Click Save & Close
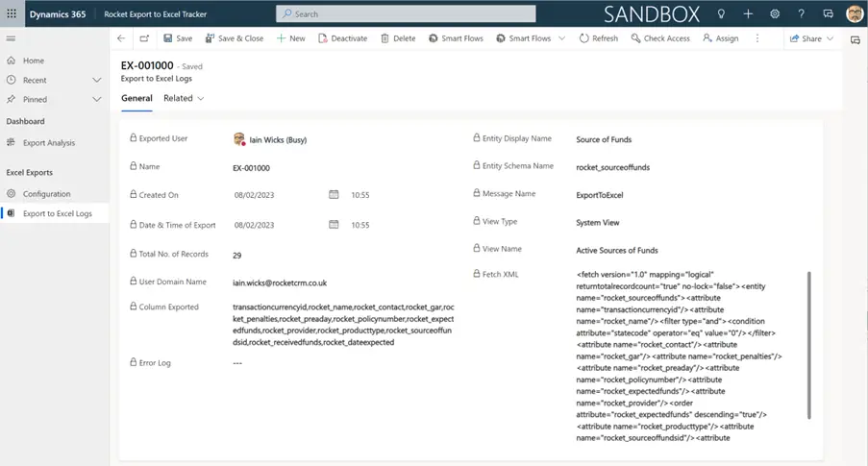This screenshot has height=466, width=868. (235, 38)
